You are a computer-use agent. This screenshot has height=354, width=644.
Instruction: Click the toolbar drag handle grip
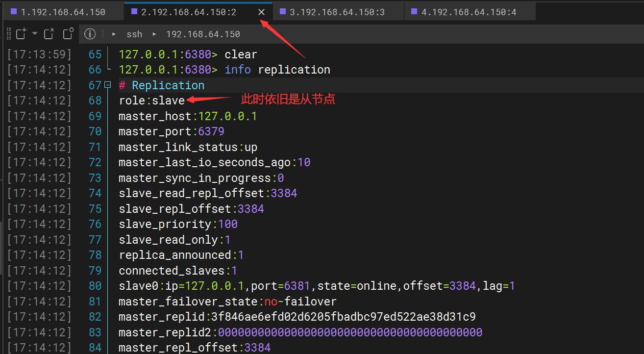(8, 34)
